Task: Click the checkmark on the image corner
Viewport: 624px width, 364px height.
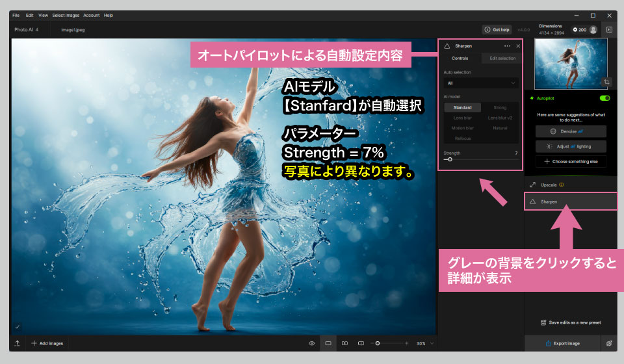Action: pyautogui.click(x=17, y=326)
